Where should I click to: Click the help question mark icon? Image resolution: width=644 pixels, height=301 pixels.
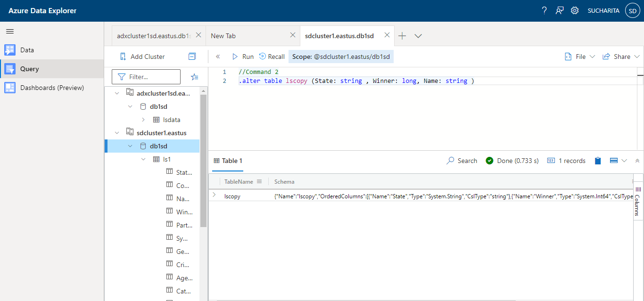pos(544,10)
